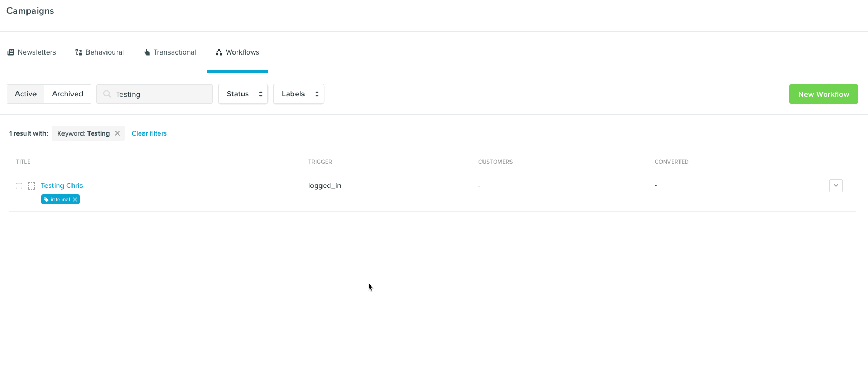This screenshot has width=868, height=376.
Task: Open the Transactional tab
Action: [x=175, y=52]
